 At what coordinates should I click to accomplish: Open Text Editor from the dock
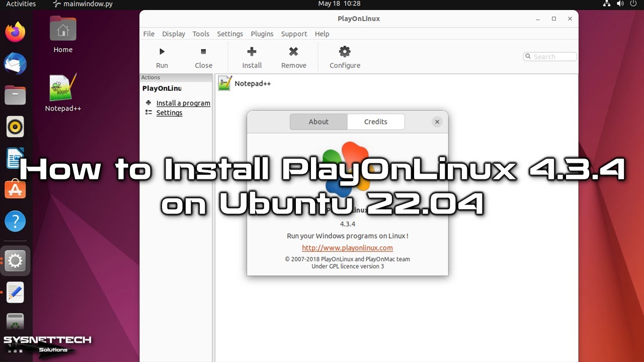tap(15, 292)
